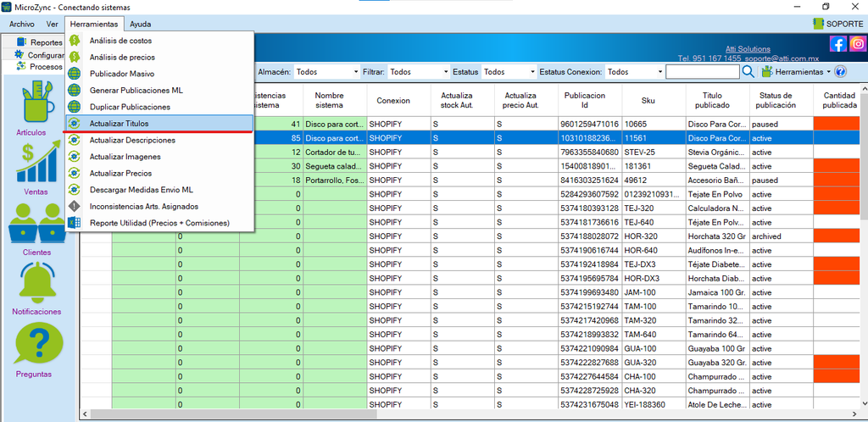Switch to the Procesos tab
This screenshot has height=422, width=868.
pos(39,66)
